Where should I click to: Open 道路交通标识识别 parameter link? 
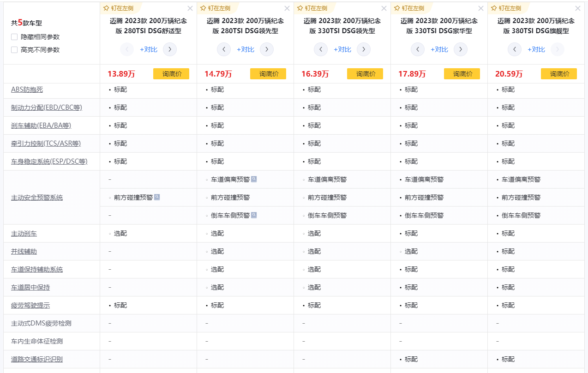click(x=37, y=359)
